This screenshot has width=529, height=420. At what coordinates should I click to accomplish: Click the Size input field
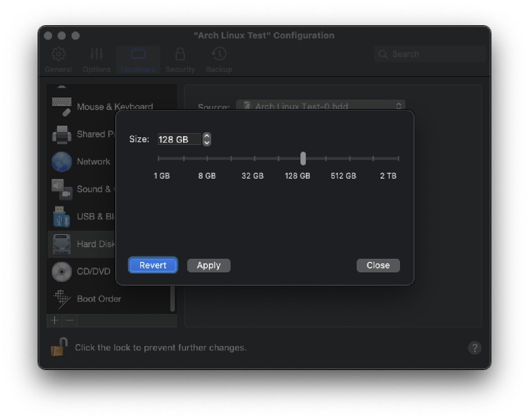(179, 139)
